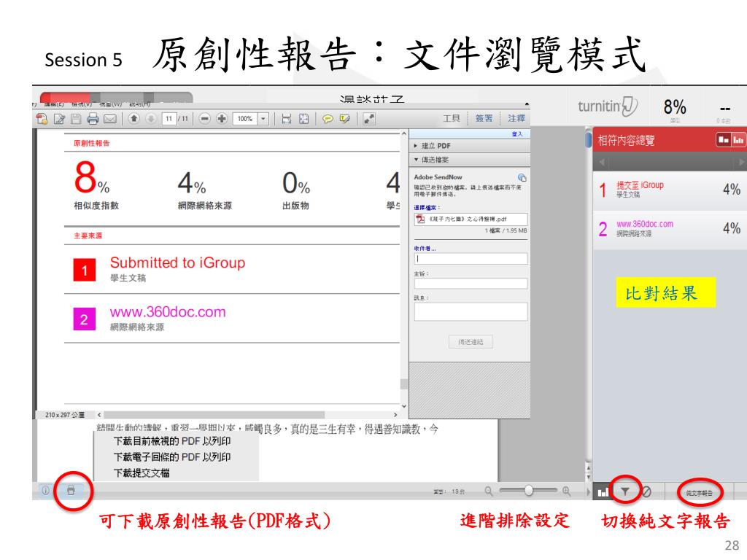747x560 pixels.
Task: Click the zoom-in magnifier beside the slider
Action: pos(566,491)
